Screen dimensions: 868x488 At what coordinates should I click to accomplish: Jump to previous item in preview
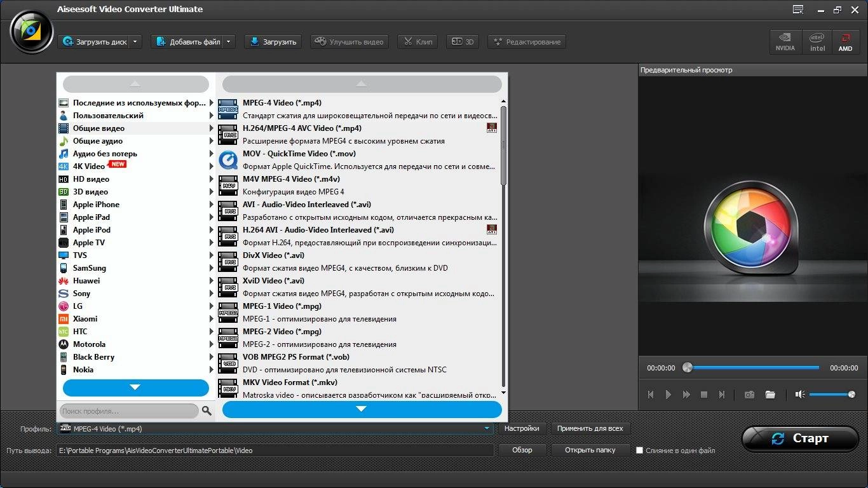click(x=651, y=395)
